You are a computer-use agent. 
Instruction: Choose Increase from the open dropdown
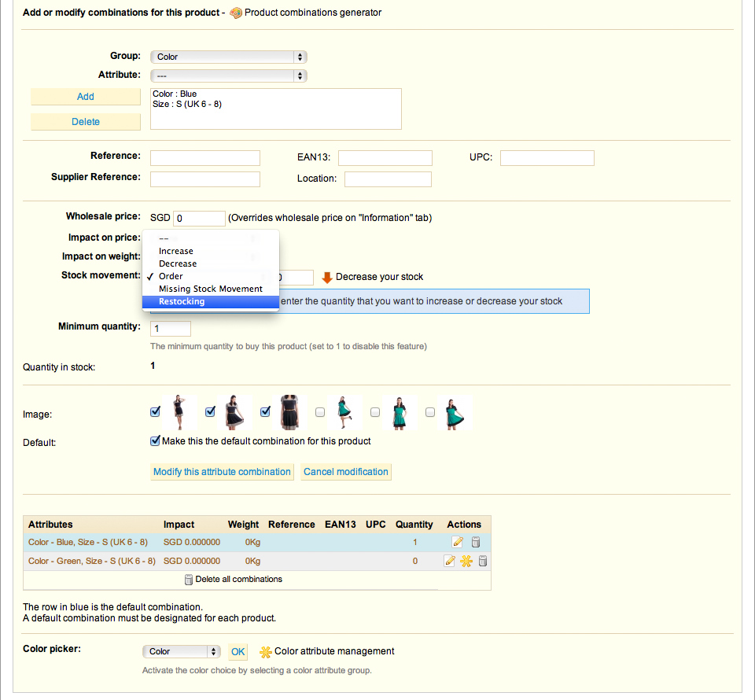click(211, 251)
